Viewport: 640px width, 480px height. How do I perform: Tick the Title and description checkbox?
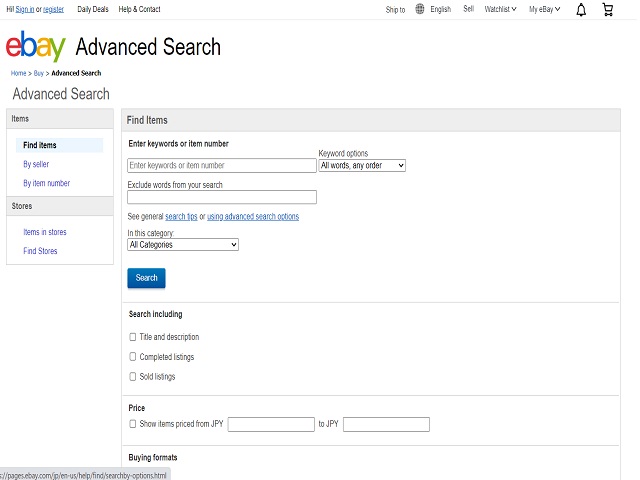133,337
